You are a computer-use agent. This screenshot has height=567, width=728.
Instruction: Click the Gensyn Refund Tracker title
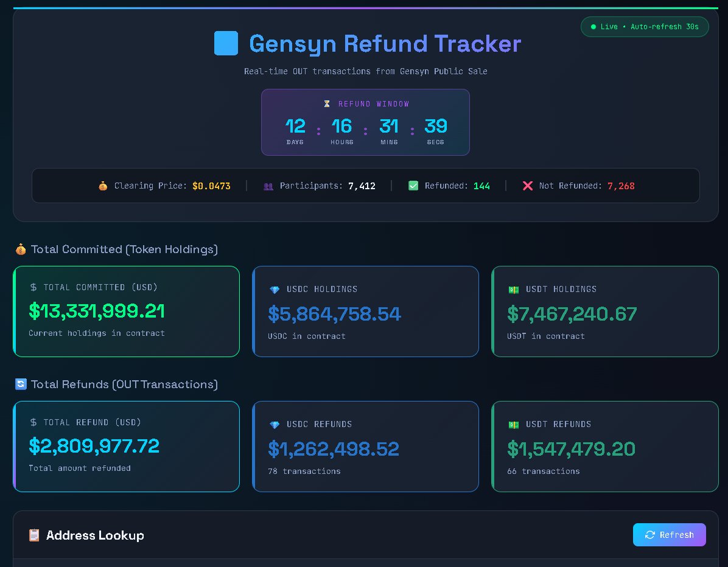385,44
